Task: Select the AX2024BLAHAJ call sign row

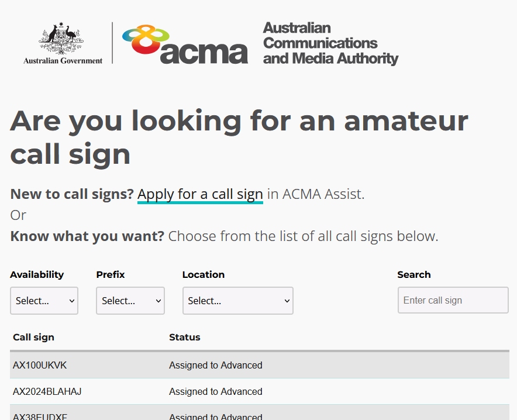Action: coord(47,391)
